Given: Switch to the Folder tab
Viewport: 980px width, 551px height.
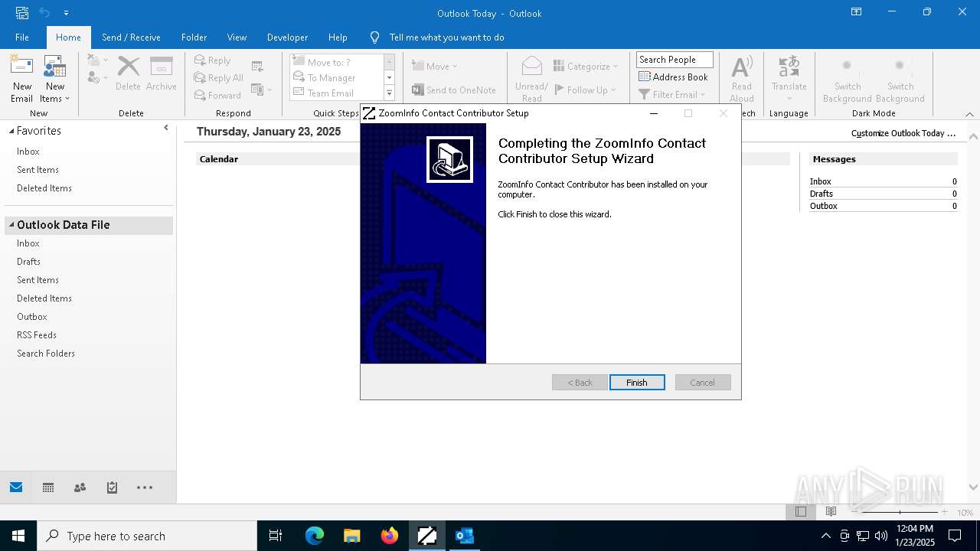Looking at the screenshot, I should click(x=194, y=37).
